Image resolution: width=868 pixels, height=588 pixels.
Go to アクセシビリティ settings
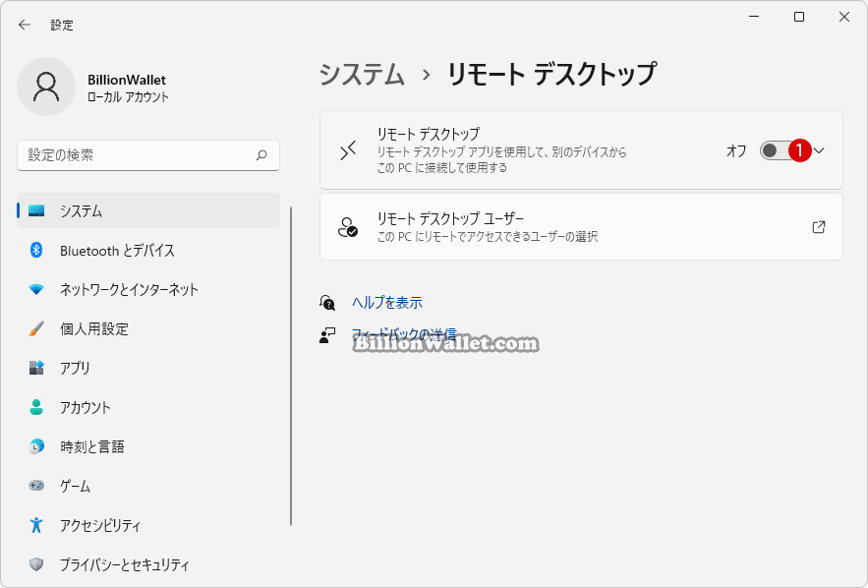(148, 525)
